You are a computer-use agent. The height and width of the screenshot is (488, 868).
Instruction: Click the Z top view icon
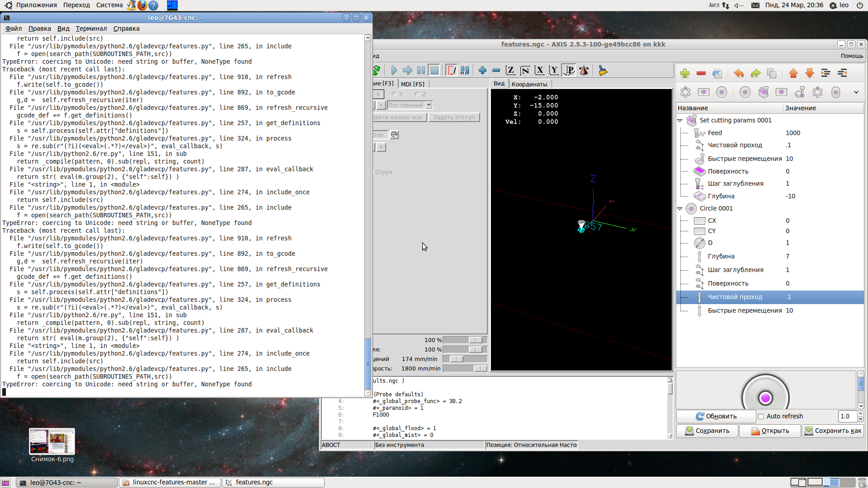tap(510, 70)
